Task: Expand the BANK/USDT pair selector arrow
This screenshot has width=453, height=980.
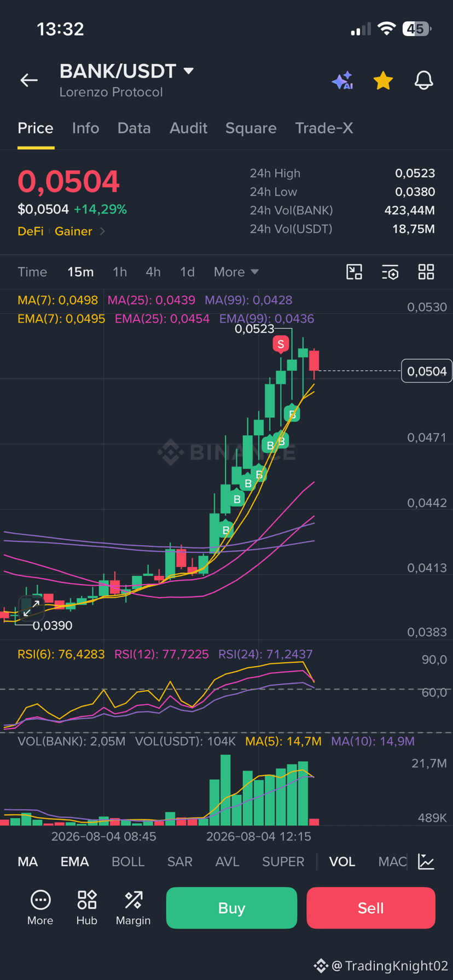Action: click(x=189, y=71)
